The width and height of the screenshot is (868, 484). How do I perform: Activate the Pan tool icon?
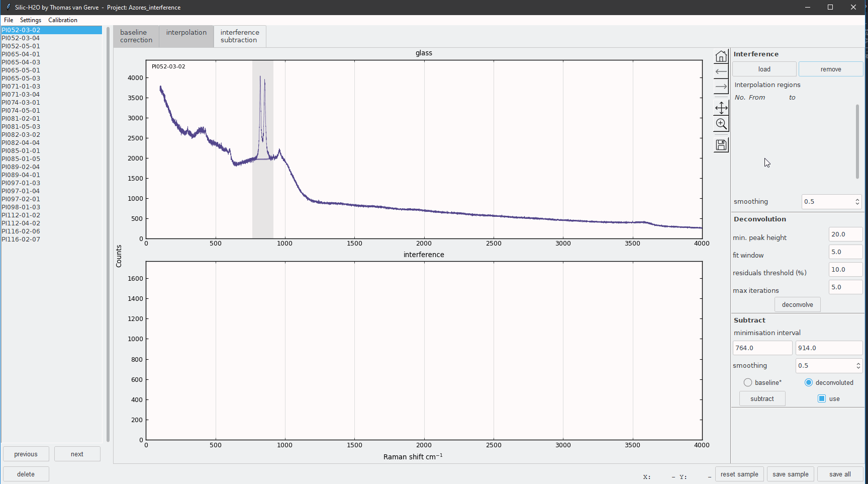pyautogui.click(x=721, y=108)
